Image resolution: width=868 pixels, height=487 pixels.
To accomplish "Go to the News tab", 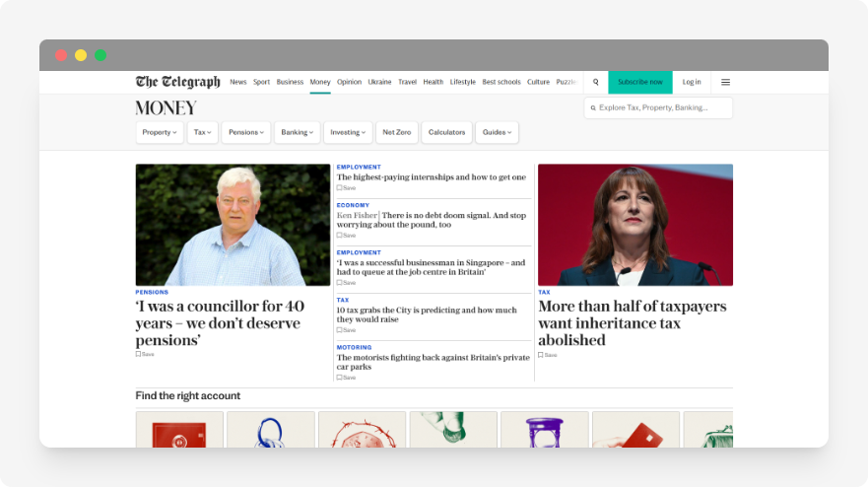I will 238,82.
